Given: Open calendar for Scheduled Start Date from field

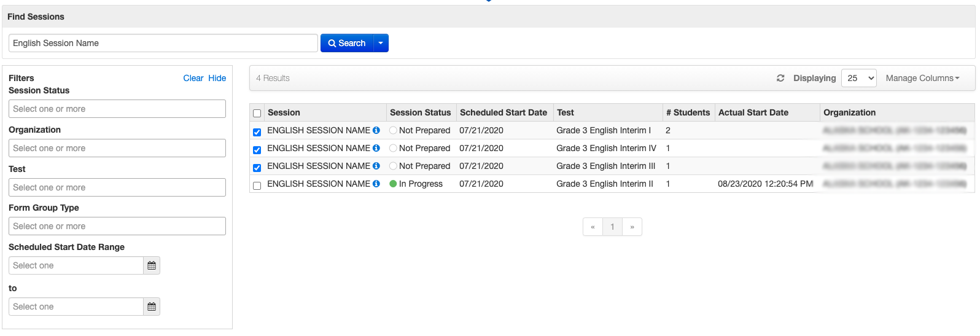Looking at the screenshot, I should 152,265.
